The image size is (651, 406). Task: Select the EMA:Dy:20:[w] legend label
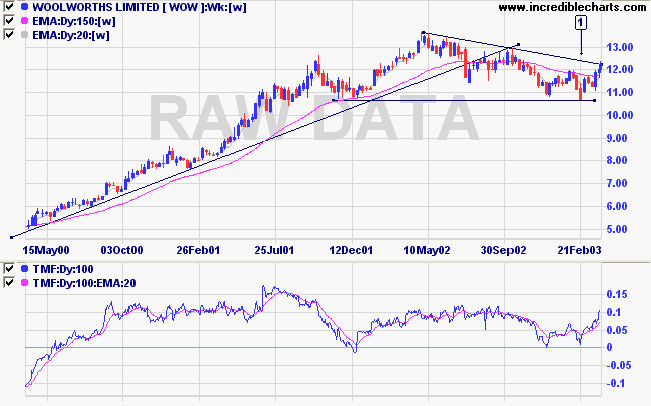71,35
